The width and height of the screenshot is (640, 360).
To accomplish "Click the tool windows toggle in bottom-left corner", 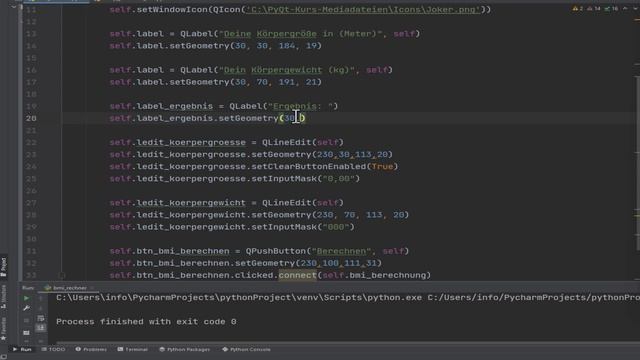I will [4, 356].
